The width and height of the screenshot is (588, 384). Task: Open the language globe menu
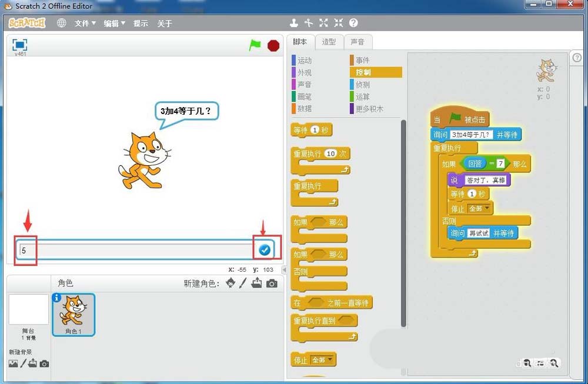pyautogui.click(x=62, y=23)
